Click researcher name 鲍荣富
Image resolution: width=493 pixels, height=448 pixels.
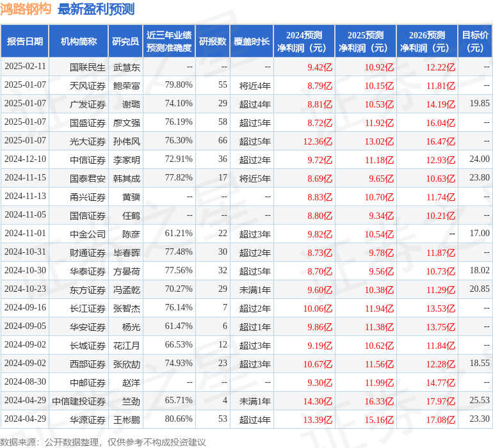tap(126, 86)
